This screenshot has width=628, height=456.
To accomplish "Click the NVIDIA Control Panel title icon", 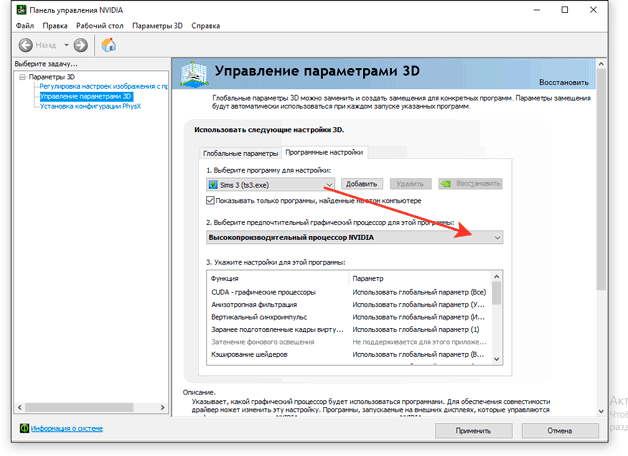I will (21, 10).
